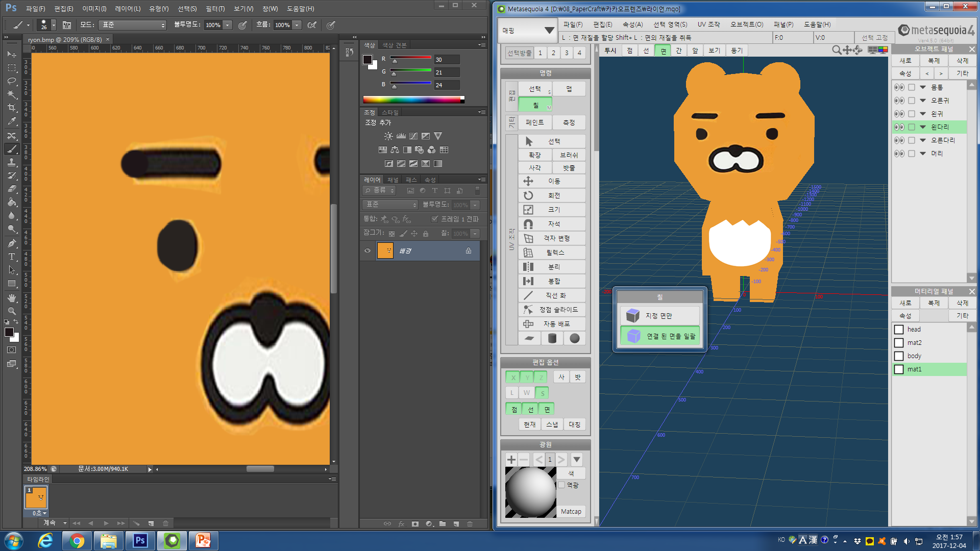Select the Eyedropper tool in Photoshop
The height and width of the screenshot is (551, 980).
(12, 121)
